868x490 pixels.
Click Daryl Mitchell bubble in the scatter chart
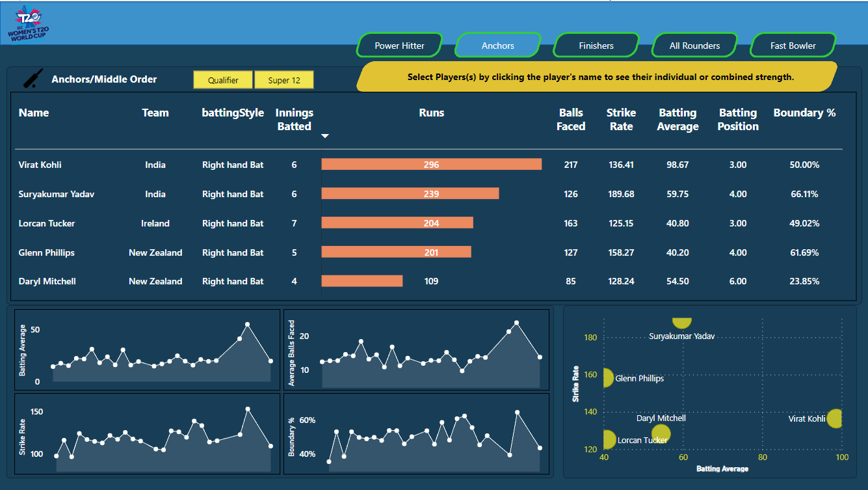point(661,433)
